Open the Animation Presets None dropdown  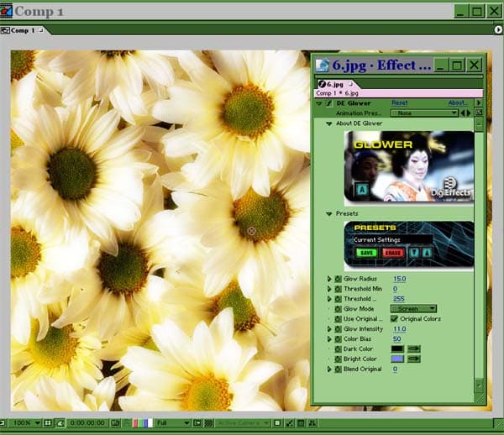pyautogui.click(x=424, y=113)
